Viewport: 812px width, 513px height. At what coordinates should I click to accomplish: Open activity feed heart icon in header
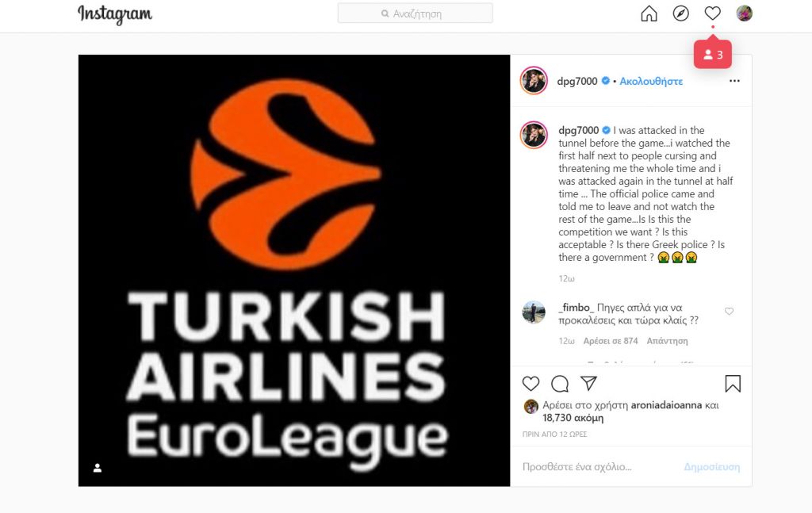(713, 13)
